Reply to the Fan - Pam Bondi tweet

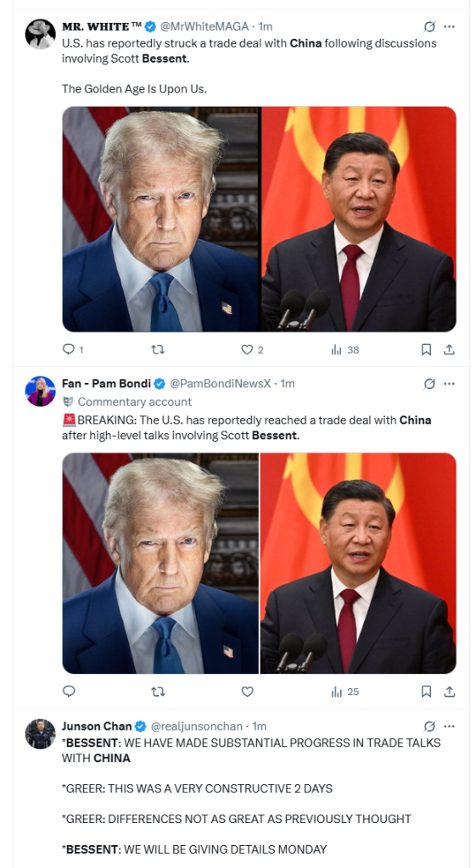69,692
